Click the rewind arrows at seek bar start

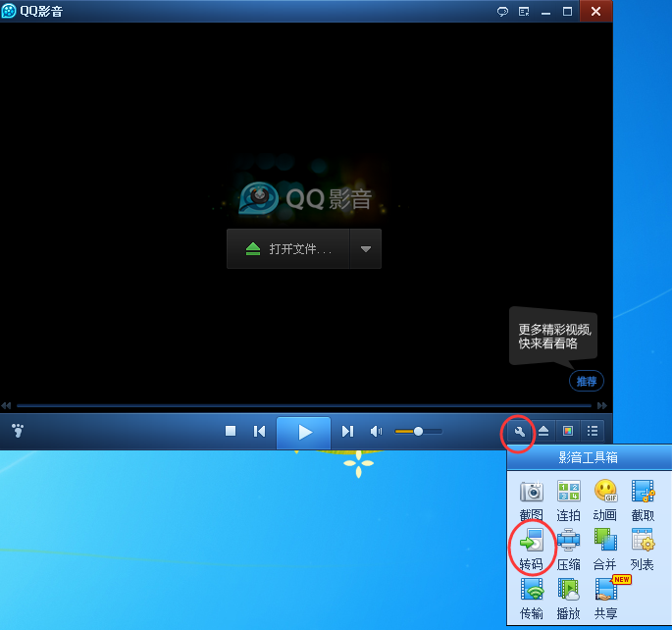pyautogui.click(x=7, y=405)
